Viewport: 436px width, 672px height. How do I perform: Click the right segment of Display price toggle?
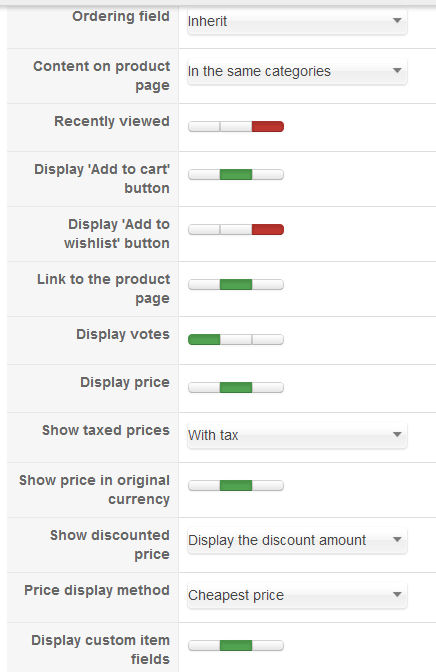click(x=268, y=387)
